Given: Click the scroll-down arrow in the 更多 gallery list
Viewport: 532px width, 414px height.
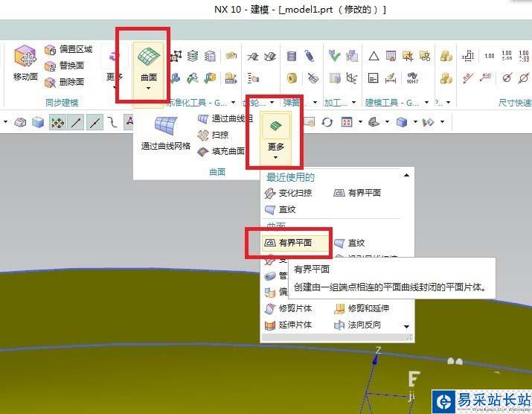Looking at the screenshot, I should pyautogui.click(x=406, y=327).
